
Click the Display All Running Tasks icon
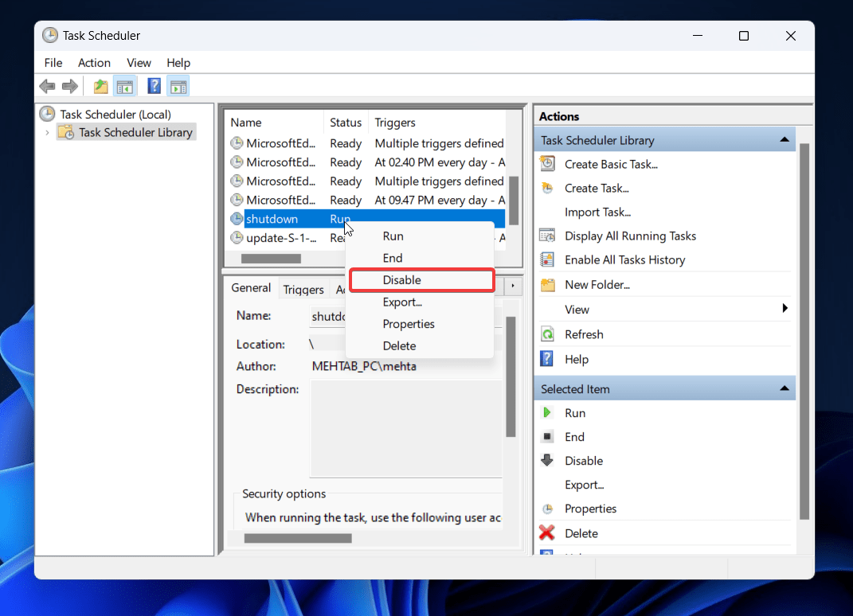547,236
